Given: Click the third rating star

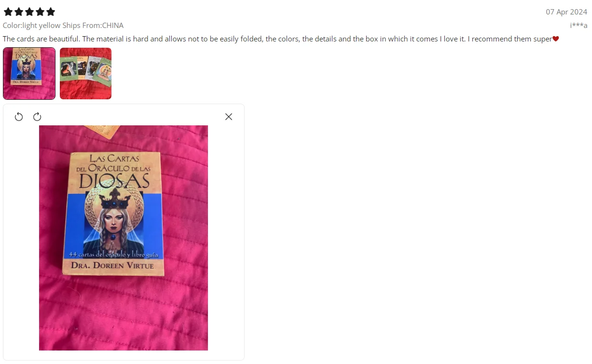Looking at the screenshot, I should (29, 12).
